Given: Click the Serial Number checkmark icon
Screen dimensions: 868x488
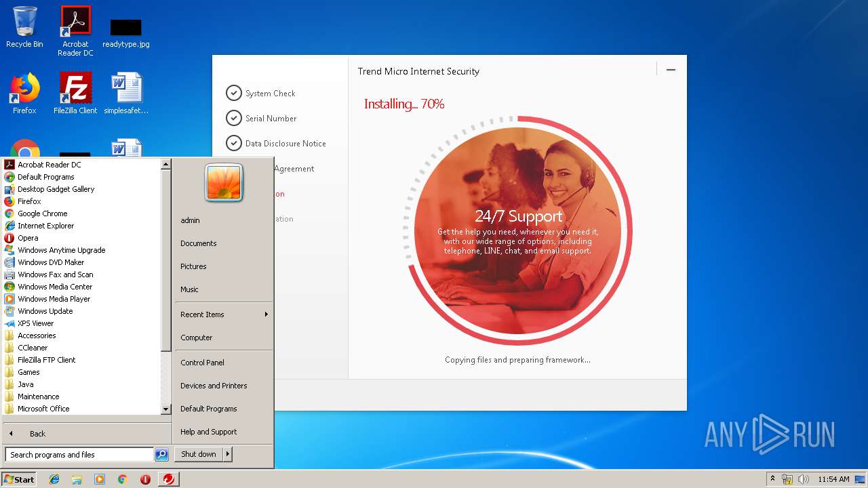Looking at the screenshot, I should click(234, 118).
